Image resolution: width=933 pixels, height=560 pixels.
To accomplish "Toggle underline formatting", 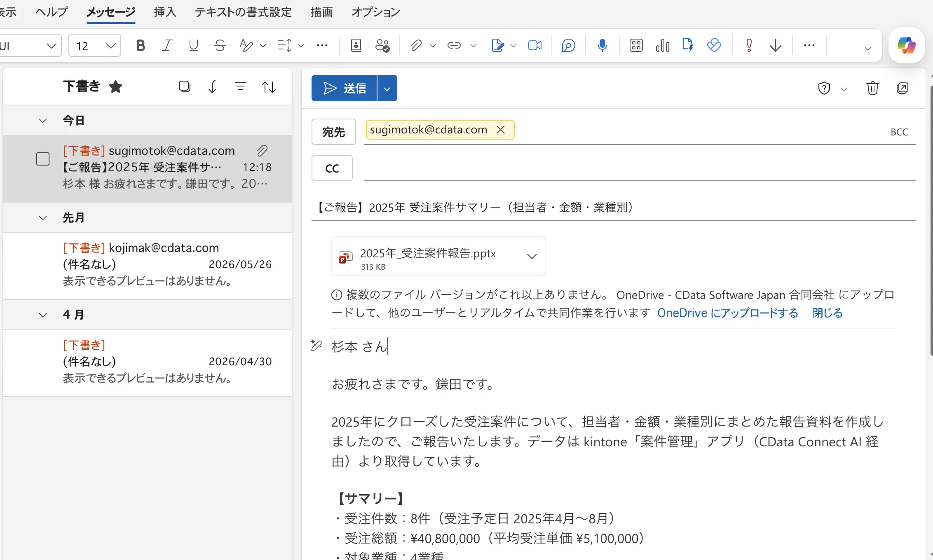I will point(193,45).
